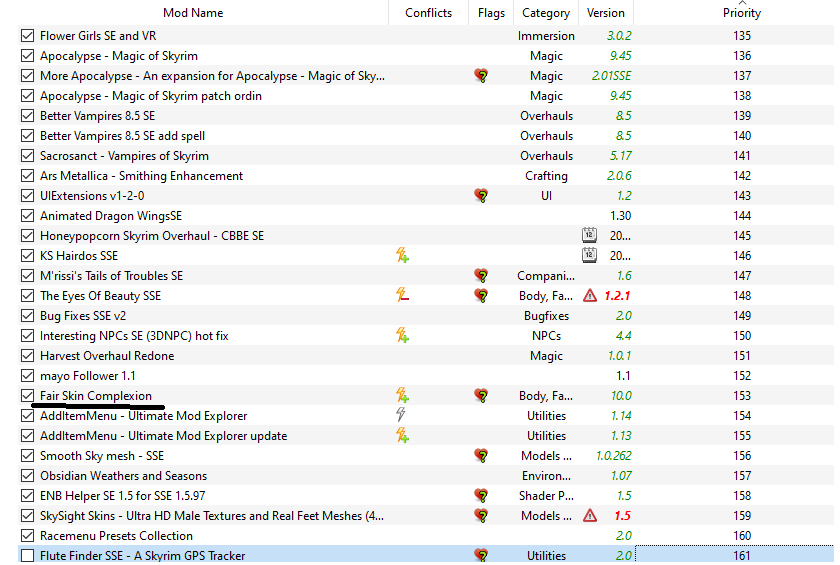Click heart flag icon for Smooth Sky mesh

(481, 456)
